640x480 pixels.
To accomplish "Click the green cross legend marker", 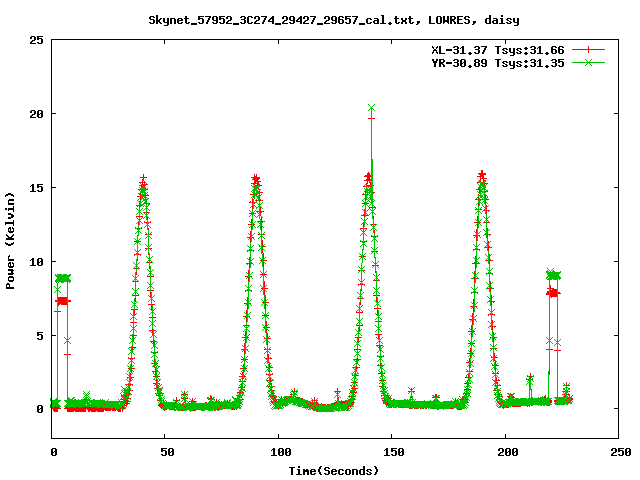I will (x=588, y=62).
